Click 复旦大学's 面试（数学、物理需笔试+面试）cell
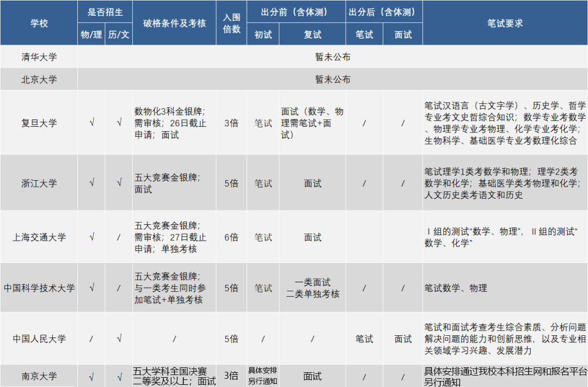The image size is (588, 387). point(313,122)
